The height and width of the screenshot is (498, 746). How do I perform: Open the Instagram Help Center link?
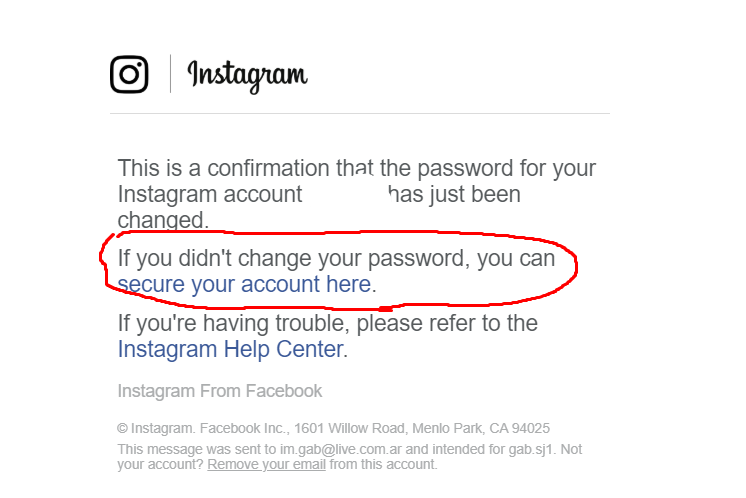pos(230,349)
